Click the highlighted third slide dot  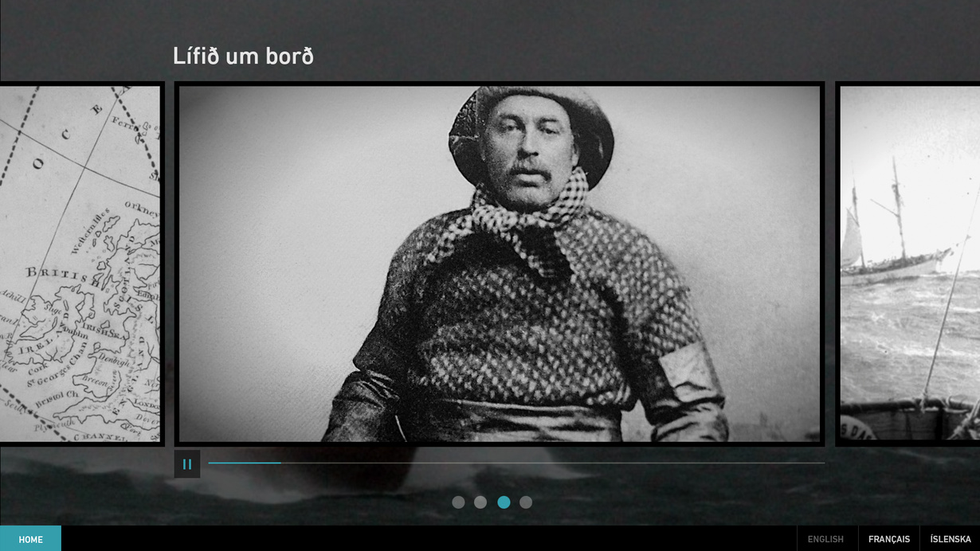tap(504, 502)
